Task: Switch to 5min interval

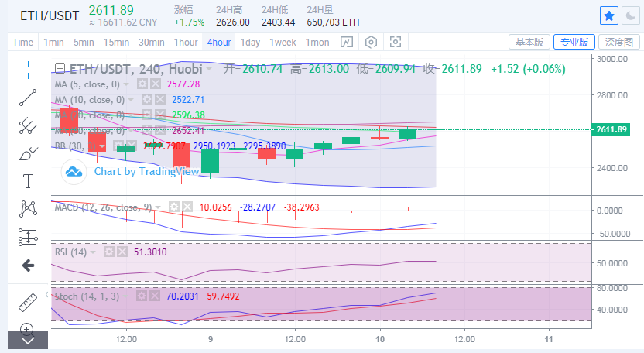Action: (84, 43)
